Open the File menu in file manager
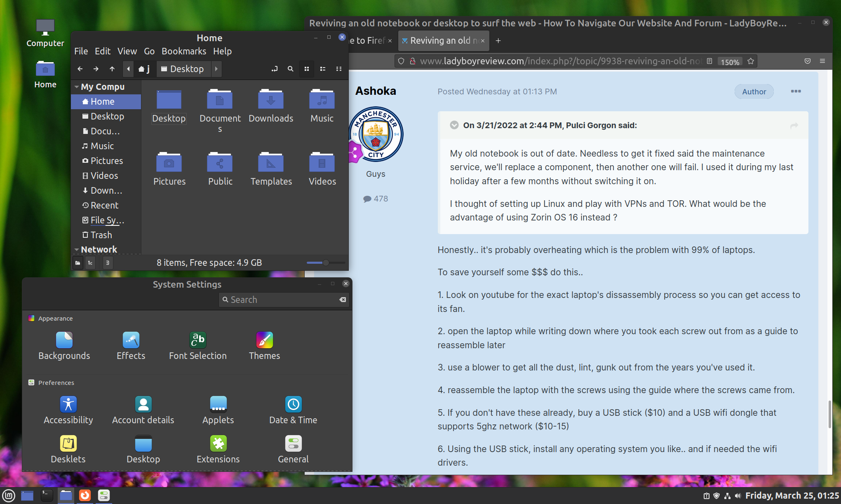 pos(81,51)
